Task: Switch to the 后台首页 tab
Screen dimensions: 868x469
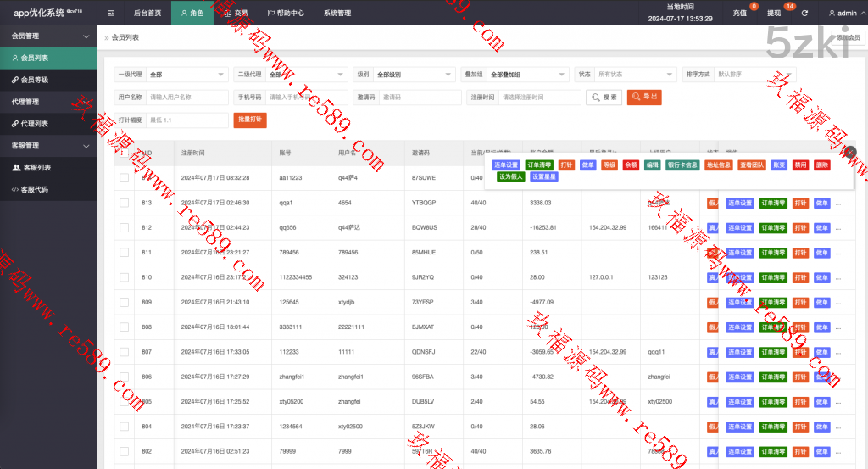Action: tap(147, 14)
